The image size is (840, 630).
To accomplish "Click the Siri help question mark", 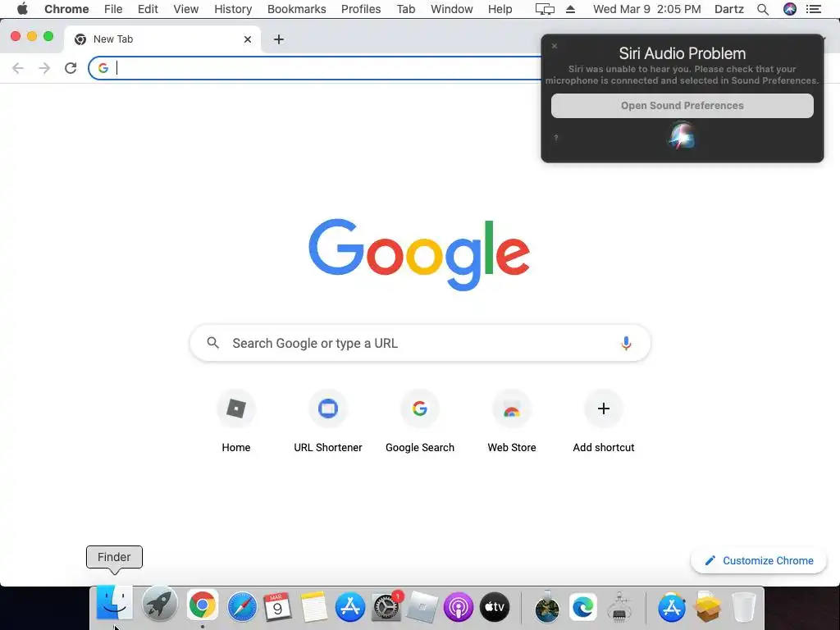I will [556, 138].
